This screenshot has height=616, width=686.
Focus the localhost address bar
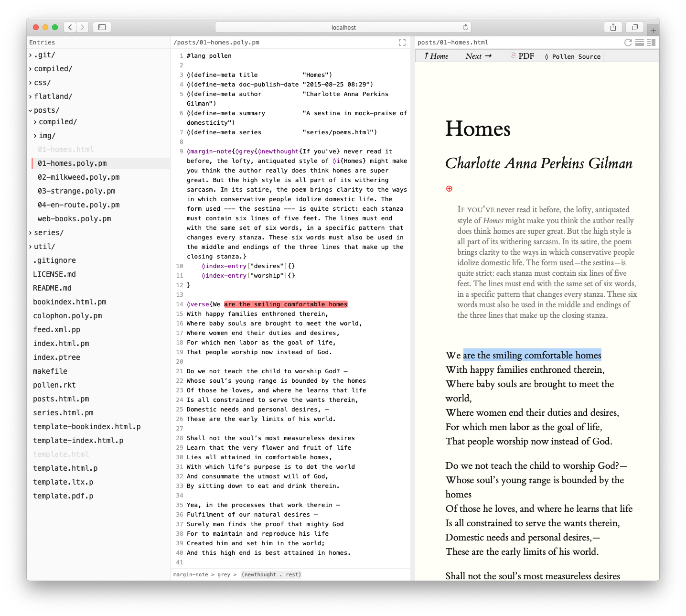tap(343, 27)
